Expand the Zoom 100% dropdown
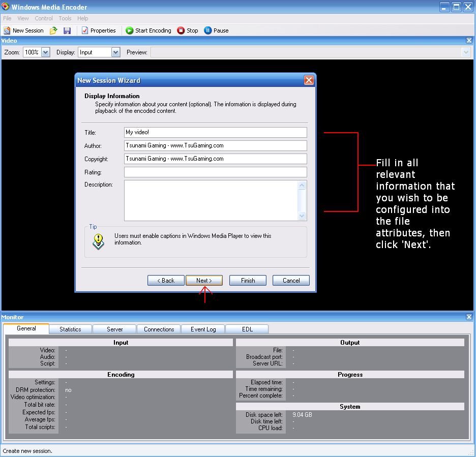This screenshot has width=476, height=457. click(x=45, y=52)
